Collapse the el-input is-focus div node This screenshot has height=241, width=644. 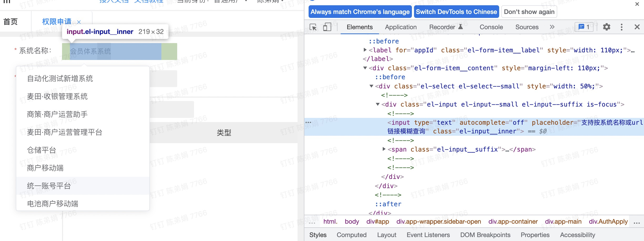378,104
